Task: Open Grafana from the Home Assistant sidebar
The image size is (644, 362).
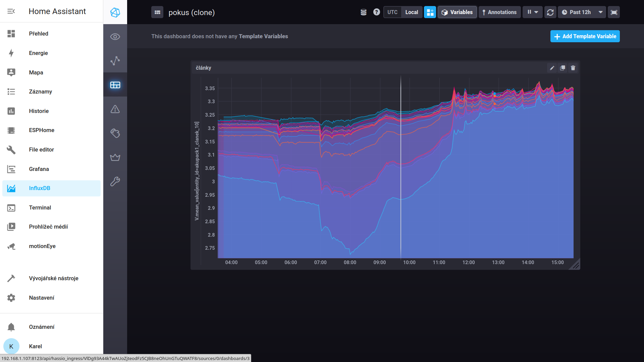Action: (39, 169)
